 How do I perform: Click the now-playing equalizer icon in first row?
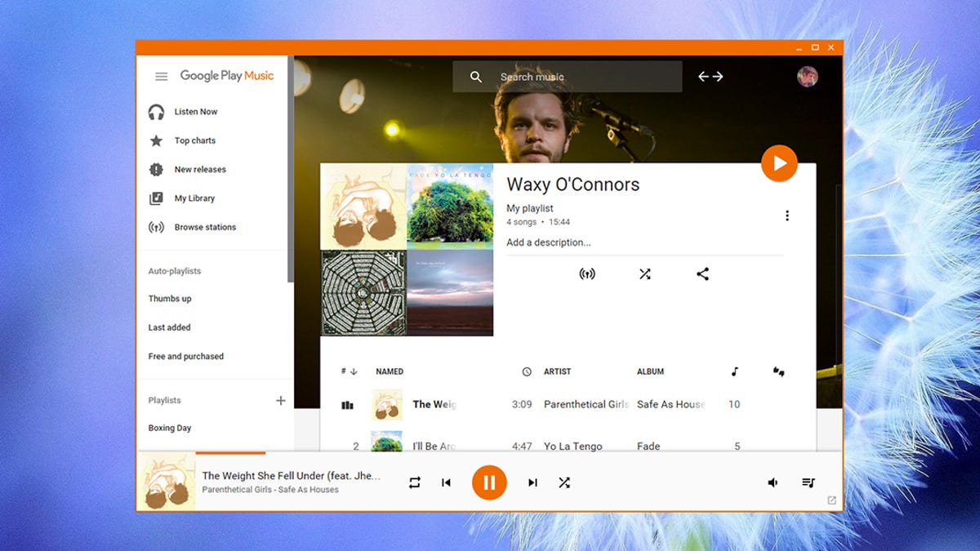click(347, 405)
